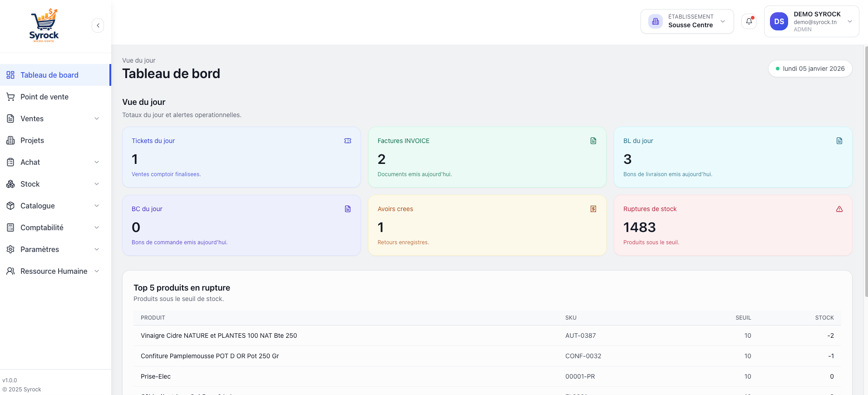Screen dimensions: 868x395
Task: Go to Projets in the sidebar
Action: tap(32, 140)
